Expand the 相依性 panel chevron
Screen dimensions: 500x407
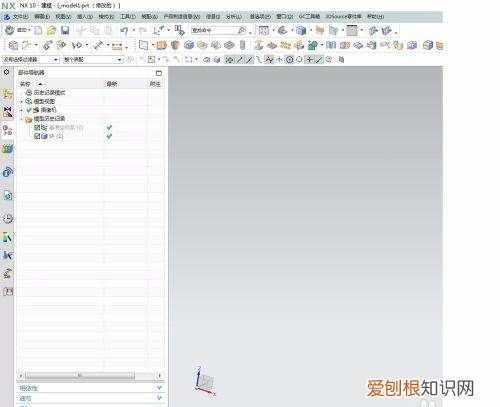pos(159,388)
